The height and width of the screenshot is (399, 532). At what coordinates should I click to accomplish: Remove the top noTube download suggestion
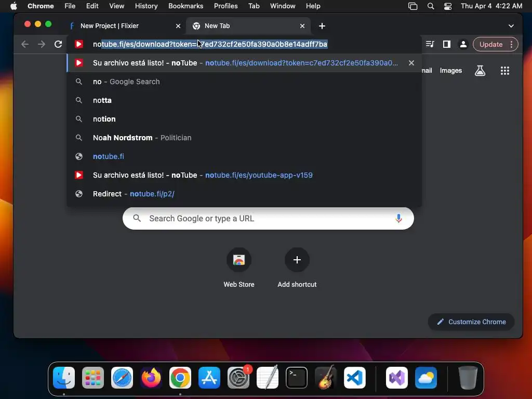point(411,63)
